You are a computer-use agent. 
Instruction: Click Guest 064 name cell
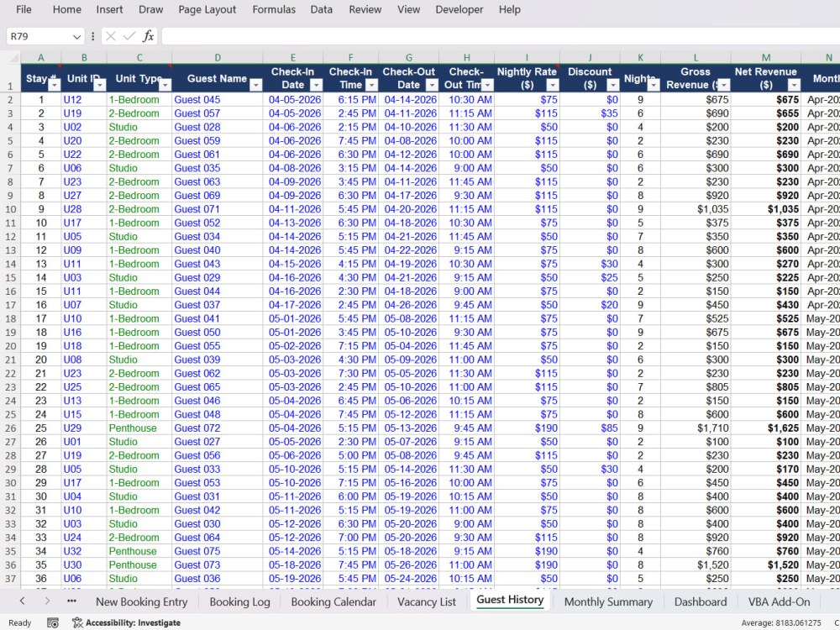point(217,538)
